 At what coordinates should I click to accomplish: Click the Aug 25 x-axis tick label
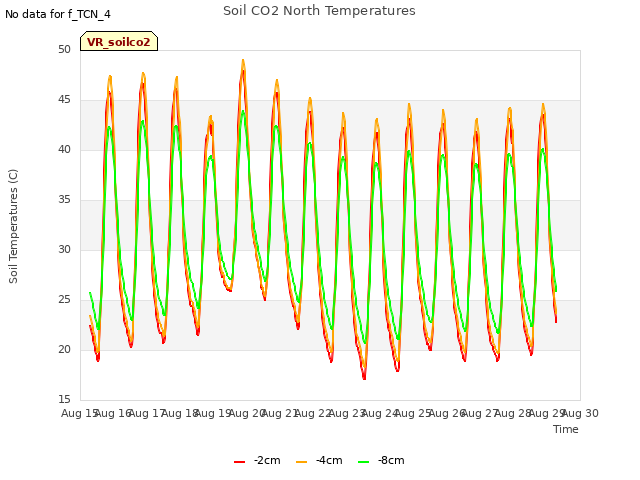pos(413,413)
